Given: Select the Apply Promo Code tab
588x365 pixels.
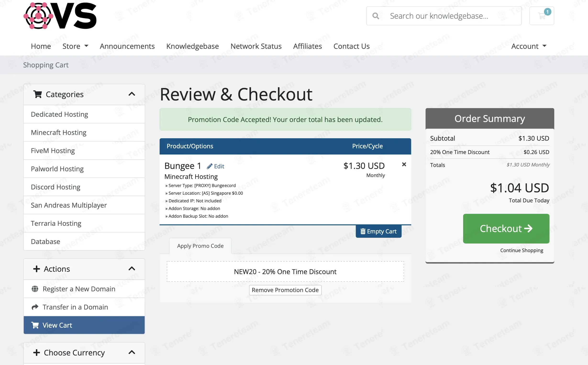Looking at the screenshot, I should point(200,246).
